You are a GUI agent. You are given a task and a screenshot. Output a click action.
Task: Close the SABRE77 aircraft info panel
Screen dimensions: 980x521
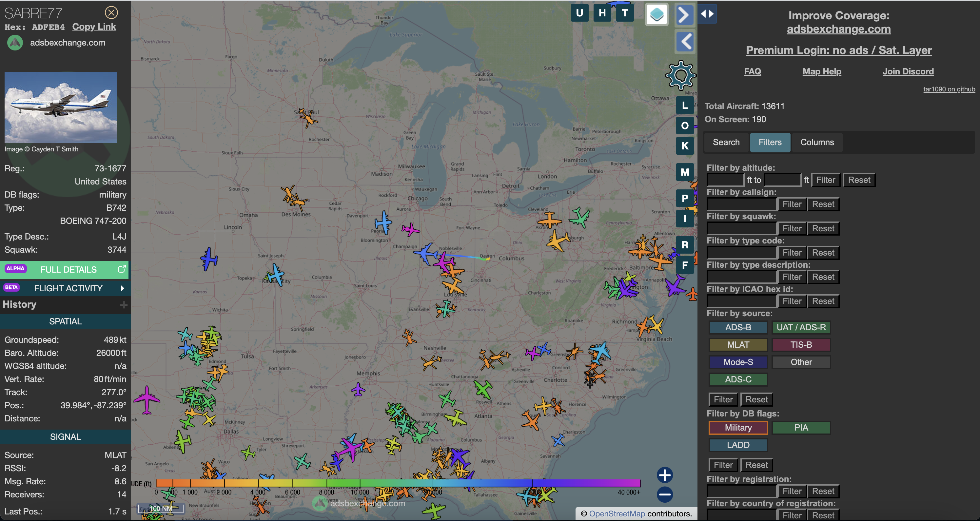tap(111, 12)
